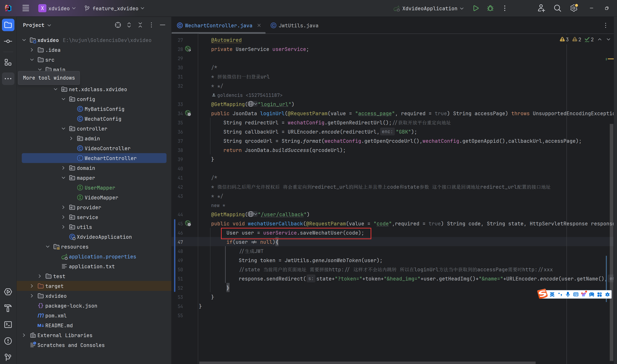Screen dimensions: 617x364
Task: Close the WechartController.java tab
Action: (x=259, y=25)
